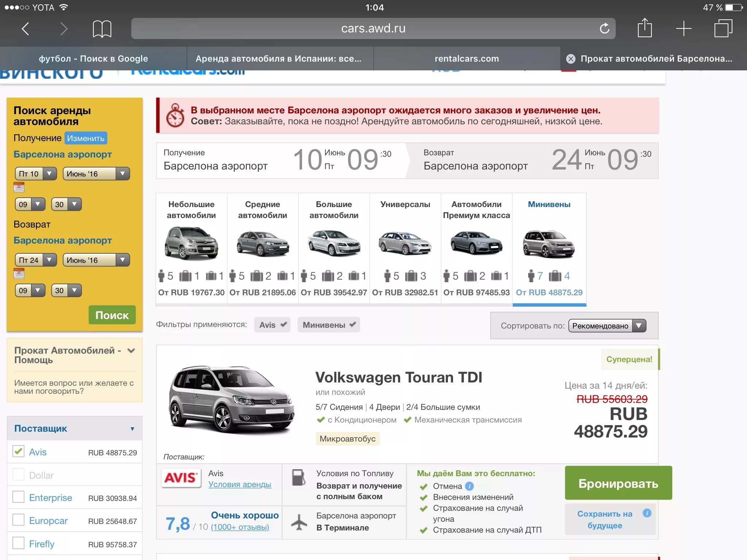The height and width of the screenshot is (560, 747).
Task: Open the tab overview icon
Action: click(x=723, y=28)
